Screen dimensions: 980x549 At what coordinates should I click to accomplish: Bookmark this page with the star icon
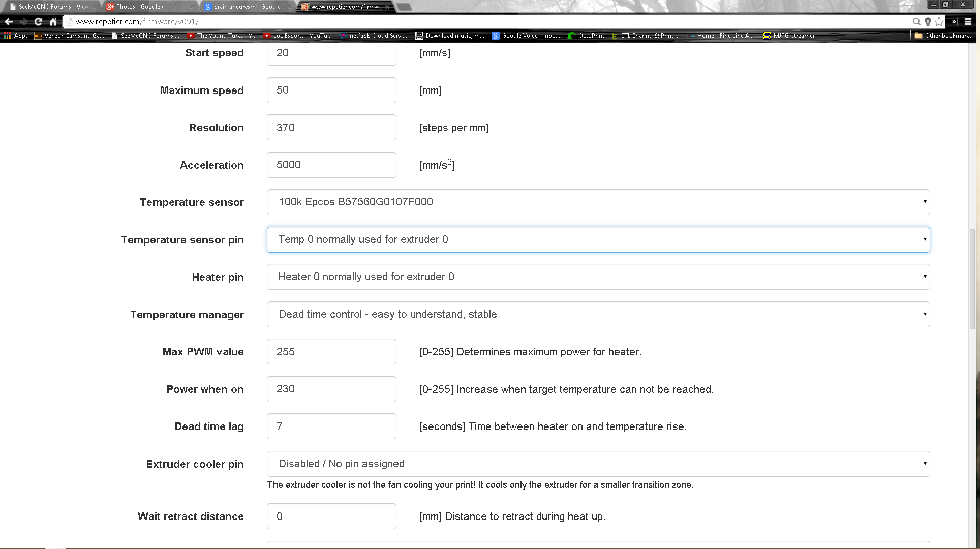[939, 21]
